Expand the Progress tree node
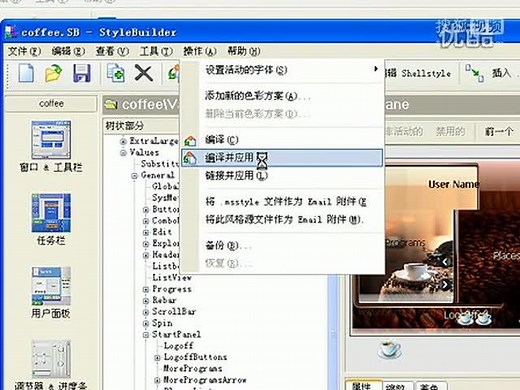 (x=146, y=289)
